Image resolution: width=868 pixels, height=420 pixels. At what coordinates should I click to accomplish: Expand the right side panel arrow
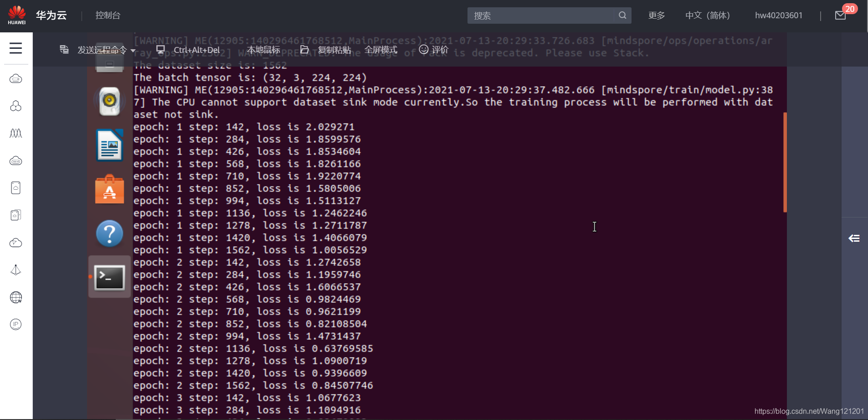click(x=854, y=238)
